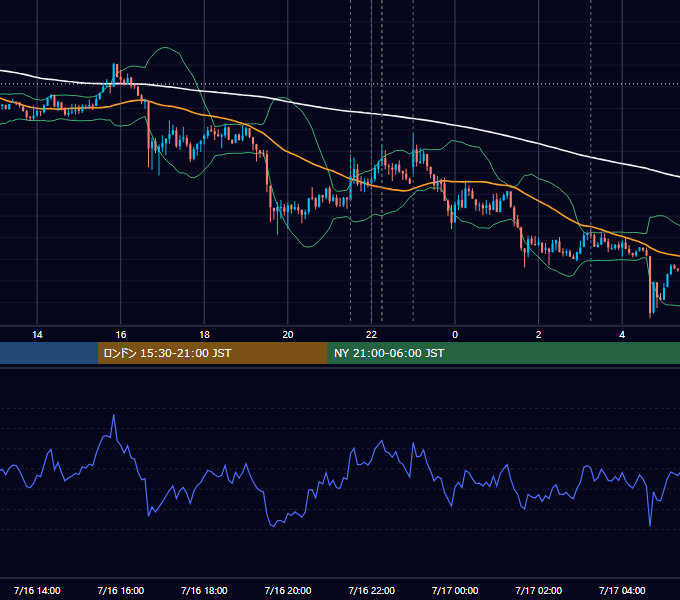Click hour label 14 on price chart axis
The width and height of the screenshot is (680, 600).
click(x=37, y=335)
